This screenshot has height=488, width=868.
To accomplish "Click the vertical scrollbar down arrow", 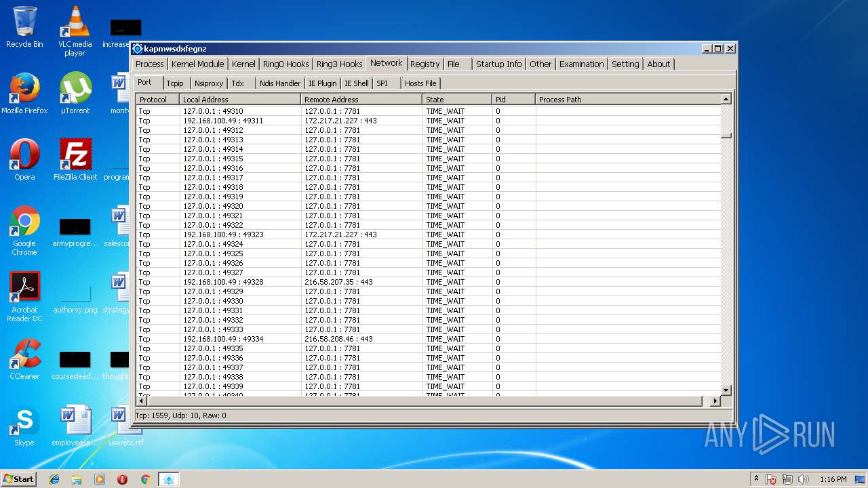I will click(726, 390).
